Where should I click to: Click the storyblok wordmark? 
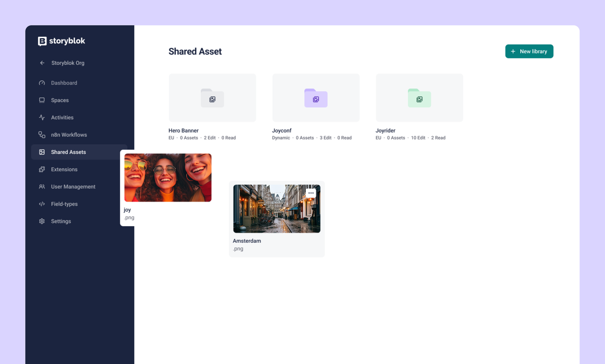pos(67,41)
